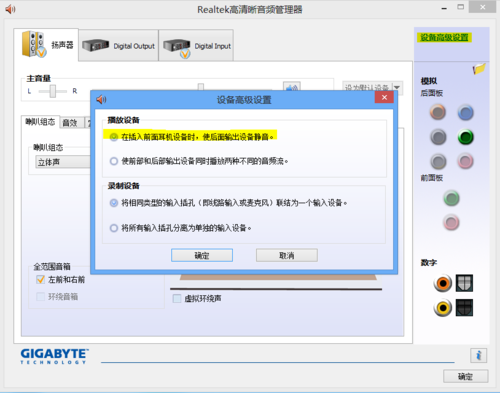Click the speaker icon in dialog title
The image size is (500, 393).
101,99
